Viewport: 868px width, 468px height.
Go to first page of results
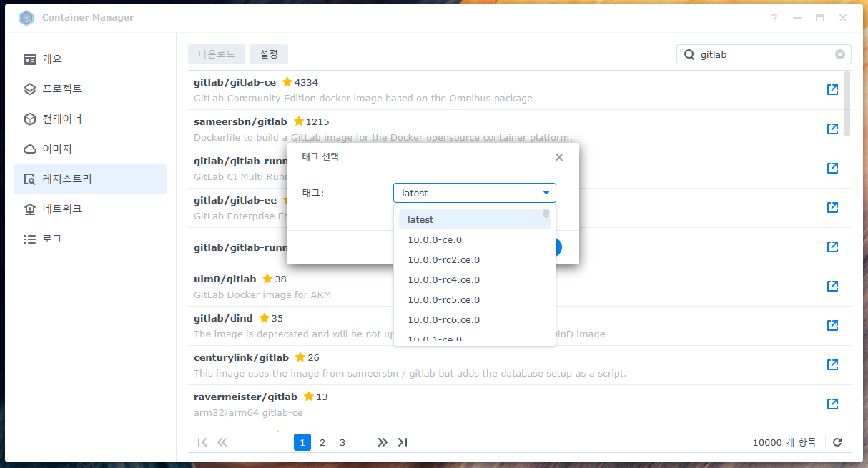pos(202,442)
